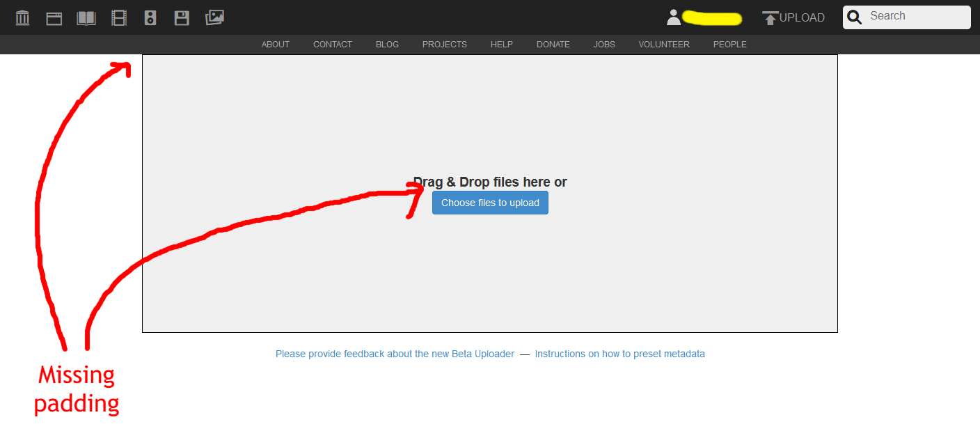Open the Beta Uploader feedback link
The height and width of the screenshot is (431, 980).
(395, 354)
